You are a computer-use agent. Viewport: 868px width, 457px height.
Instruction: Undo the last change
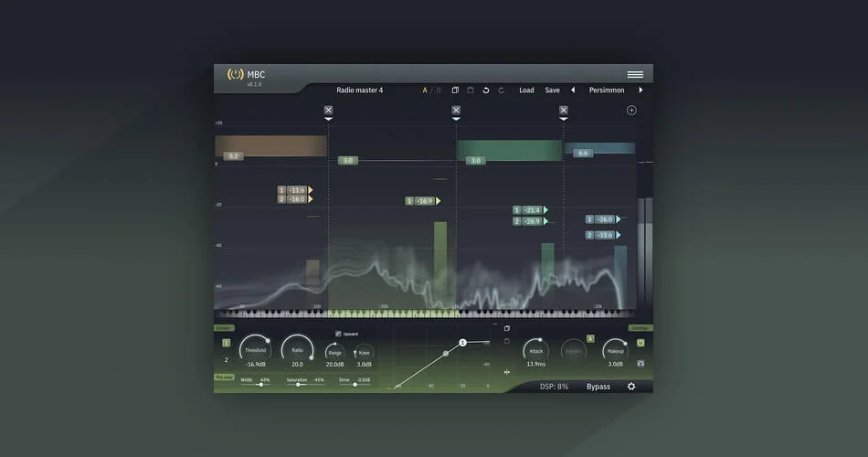tap(485, 90)
